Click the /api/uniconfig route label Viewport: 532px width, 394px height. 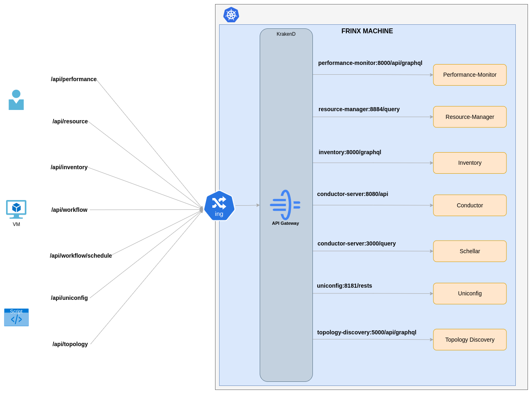(x=69, y=298)
